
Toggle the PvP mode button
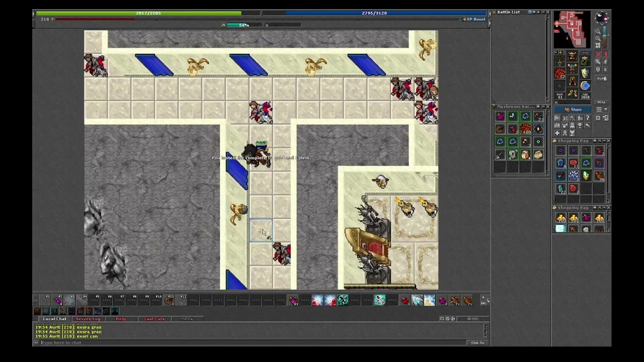click(x=602, y=78)
